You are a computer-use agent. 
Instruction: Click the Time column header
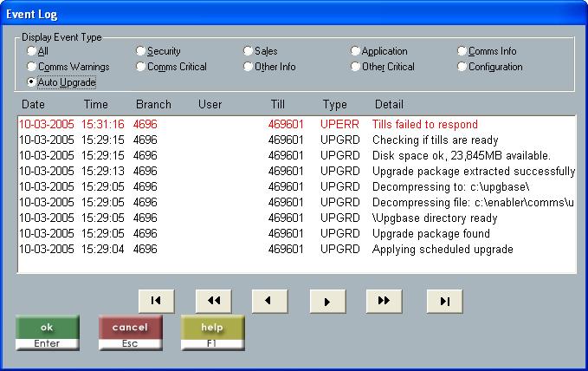(95, 104)
